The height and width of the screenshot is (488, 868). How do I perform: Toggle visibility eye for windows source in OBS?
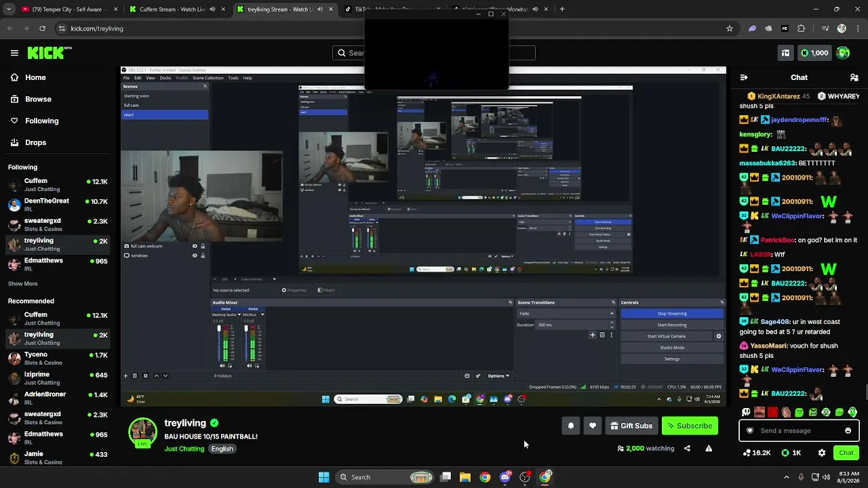tap(195, 256)
